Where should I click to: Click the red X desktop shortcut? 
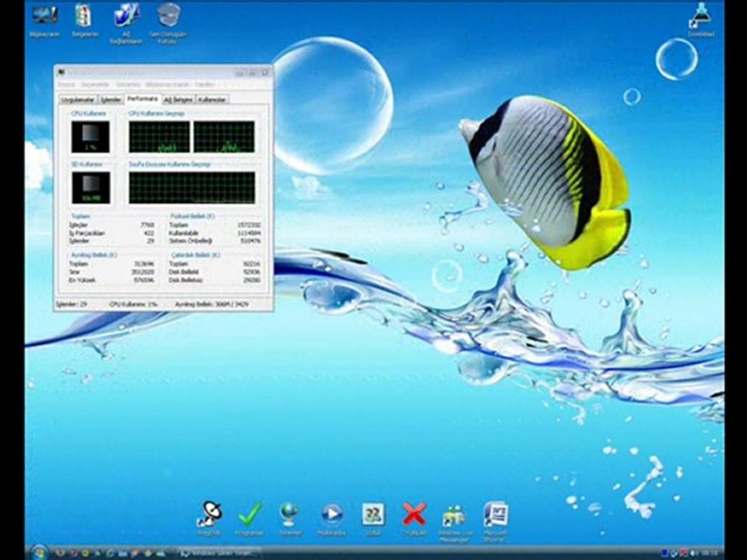tap(414, 519)
